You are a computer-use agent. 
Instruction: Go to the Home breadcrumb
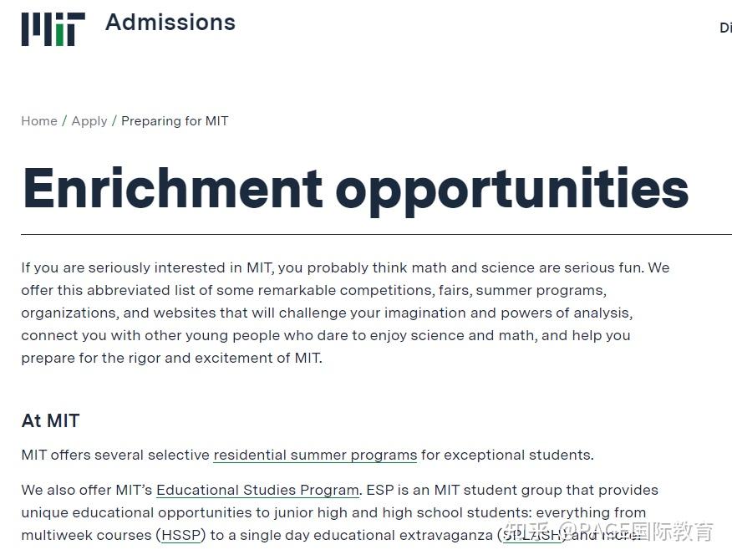[x=39, y=121]
